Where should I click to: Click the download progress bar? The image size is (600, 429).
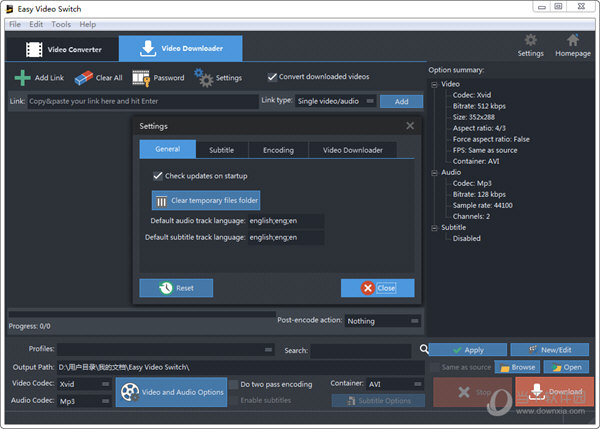(142, 314)
